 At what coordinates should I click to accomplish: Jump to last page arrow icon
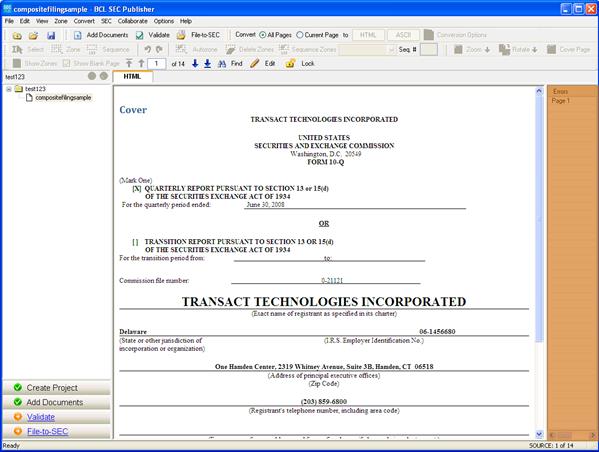pos(207,63)
